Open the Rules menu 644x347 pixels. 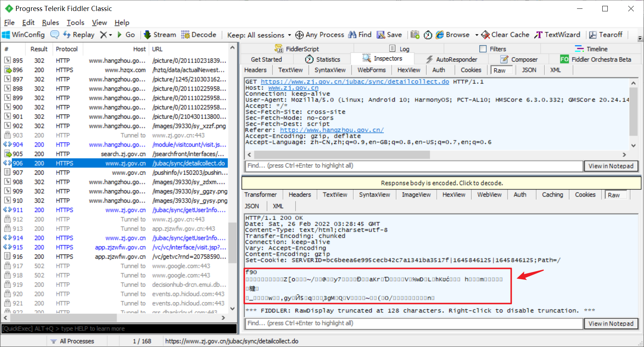(x=51, y=23)
